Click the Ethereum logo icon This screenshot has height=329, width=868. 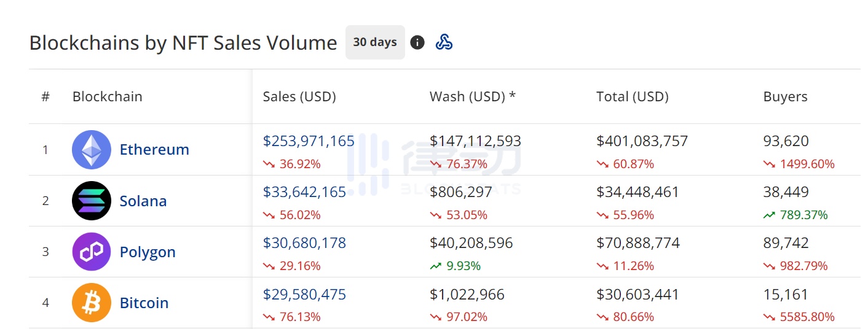[x=92, y=150]
